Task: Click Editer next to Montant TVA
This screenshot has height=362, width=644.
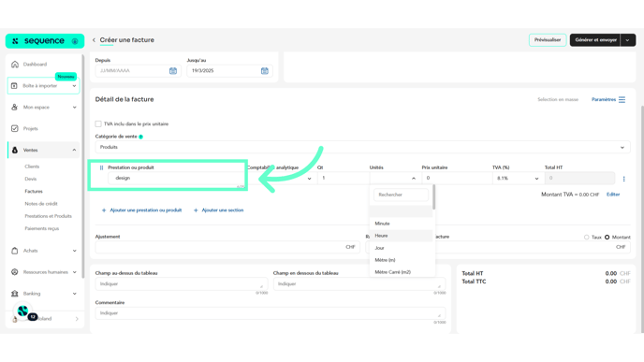Action: (613, 195)
